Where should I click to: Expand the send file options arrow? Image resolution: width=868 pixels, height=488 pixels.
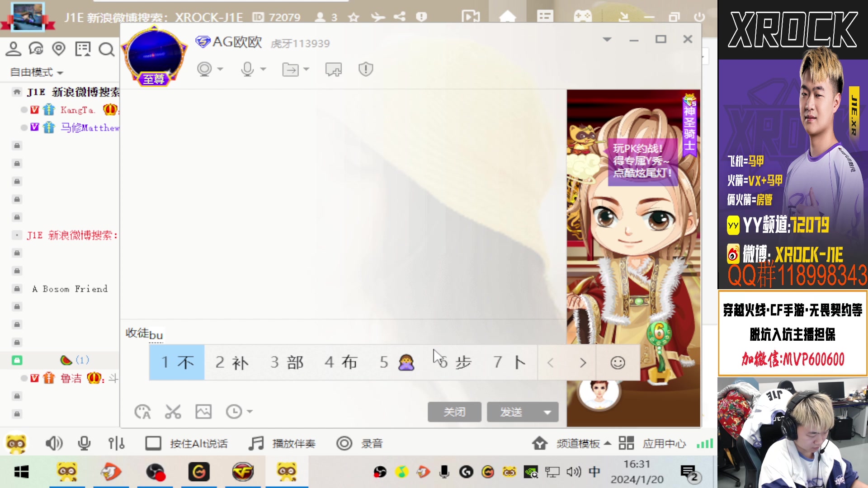point(306,69)
